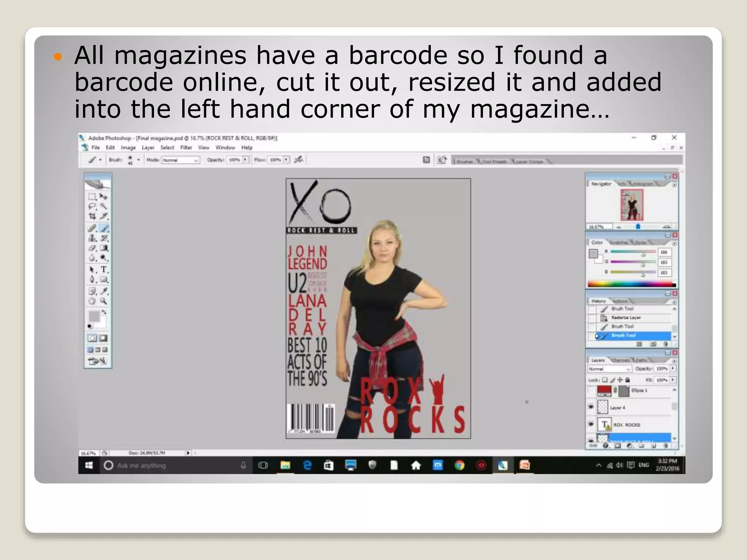Open the Brush preset picker arrow
The height and width of the screenshot is (560, 747).
138,160
